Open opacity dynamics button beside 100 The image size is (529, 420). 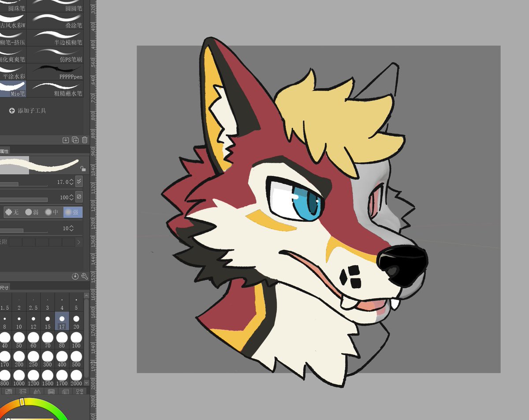(79, 197)
